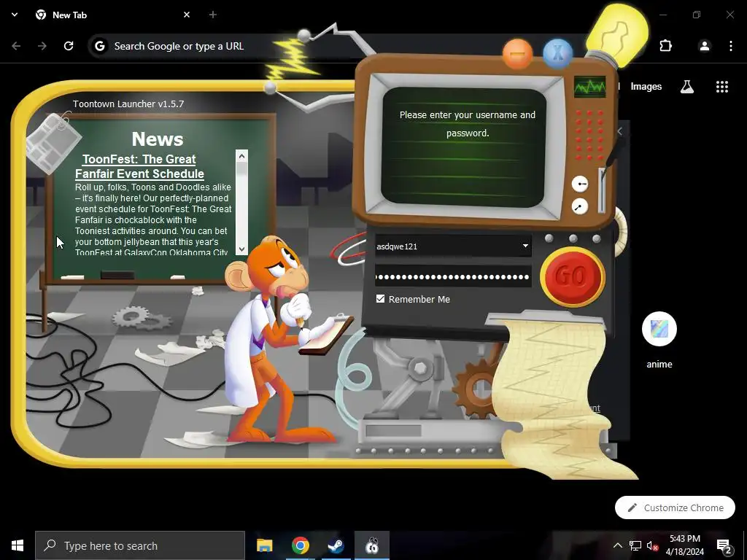The height and width of the screenshot is (560, 747).
Task: Open the Chrome three-dot menu
Action: [730, 46]
